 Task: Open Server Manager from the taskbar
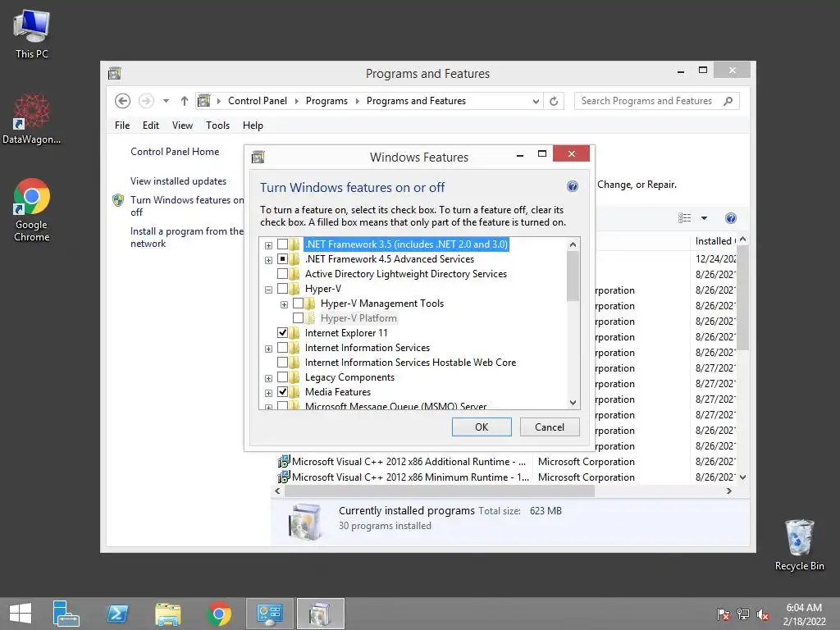[66, 614]
